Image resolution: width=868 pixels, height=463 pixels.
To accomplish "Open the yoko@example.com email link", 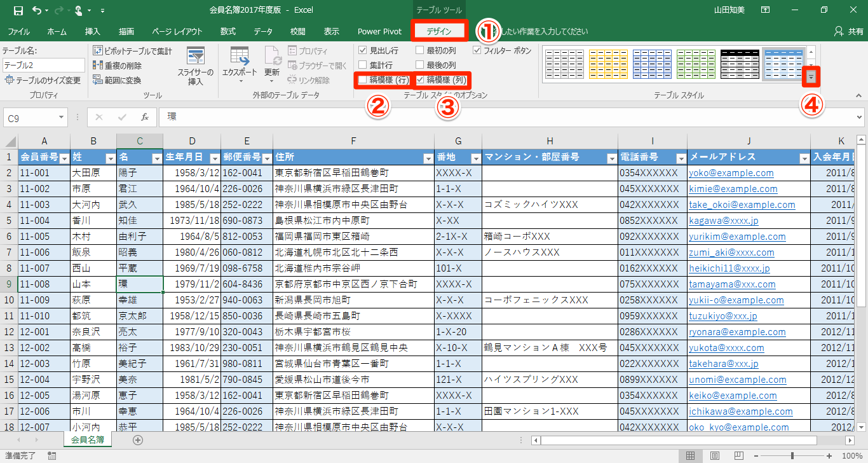I will [731, 173].
